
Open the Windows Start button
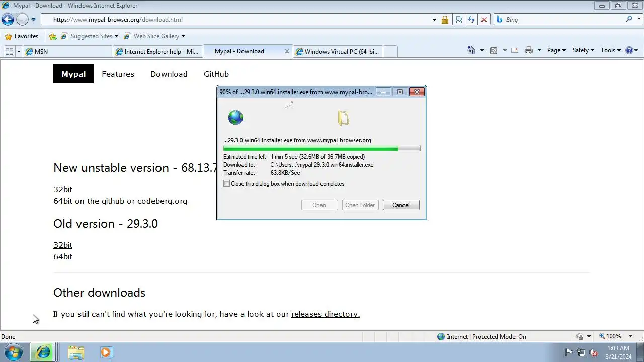point(13,352)
